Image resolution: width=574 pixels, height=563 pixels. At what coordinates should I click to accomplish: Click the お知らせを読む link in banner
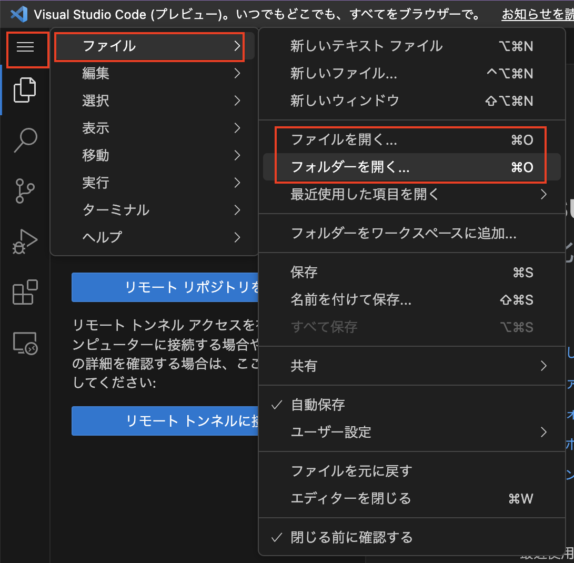click(537, 14)
